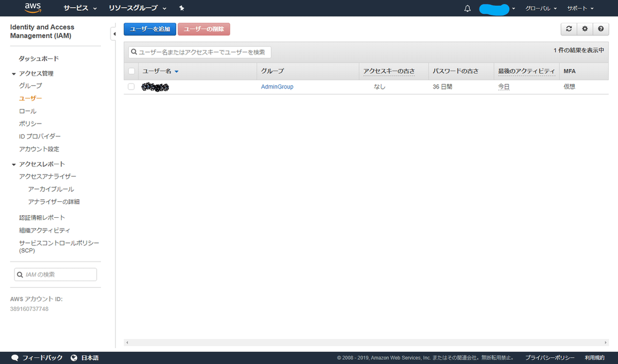This screenshot has height=364, width=618.
Task: Click the globe language icon
Action: 74,357
